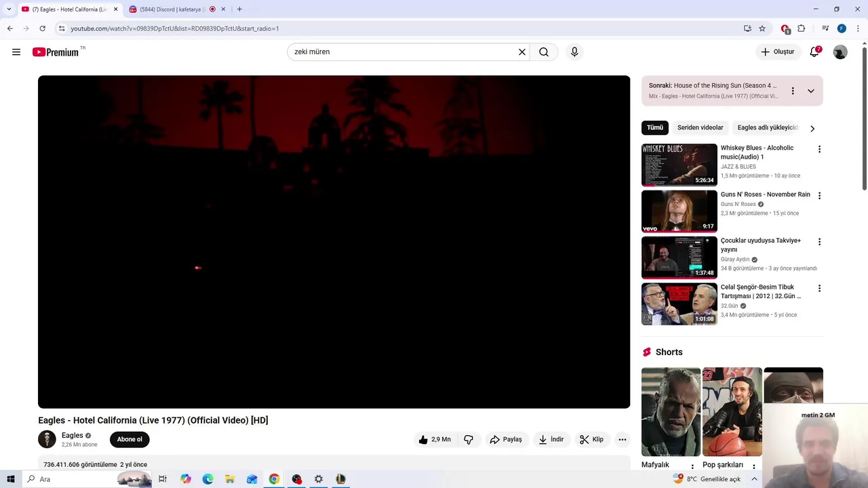Open Windows Task View
This screenshot has width=868, height=488.
tap(163, 479)
